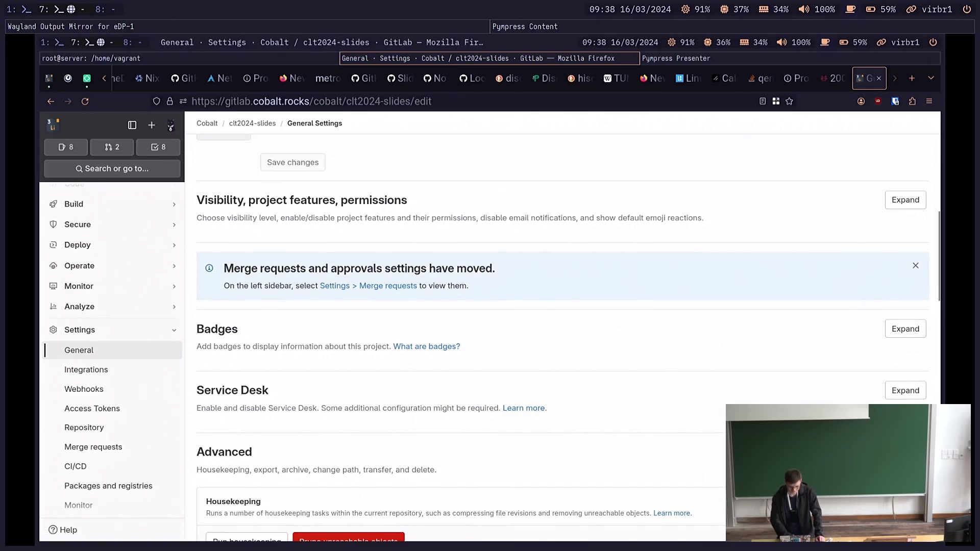Expand the Deploy sidebar section

[112, 245]
